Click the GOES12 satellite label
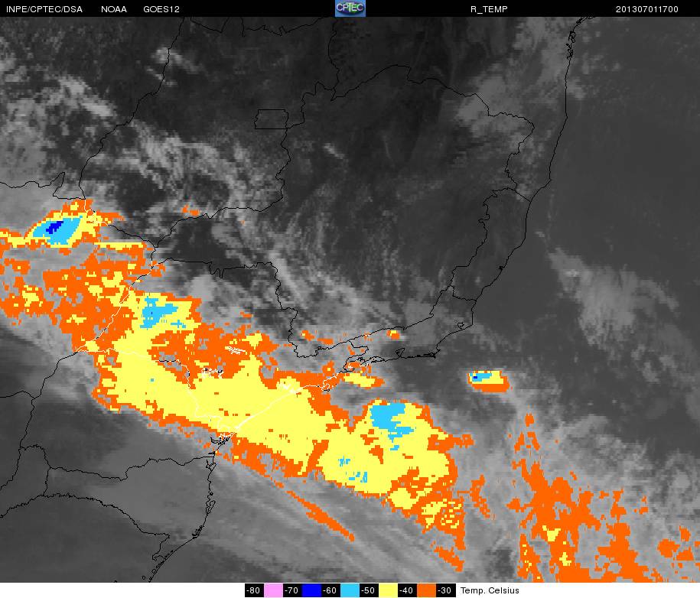Viewport: 700px width, 598px height. [x=161, y=9]
